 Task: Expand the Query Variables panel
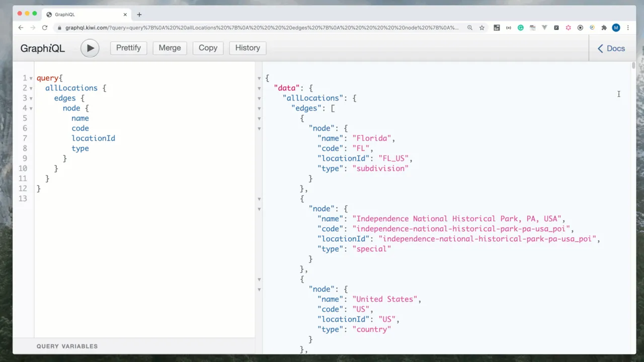tap(67, 346)
